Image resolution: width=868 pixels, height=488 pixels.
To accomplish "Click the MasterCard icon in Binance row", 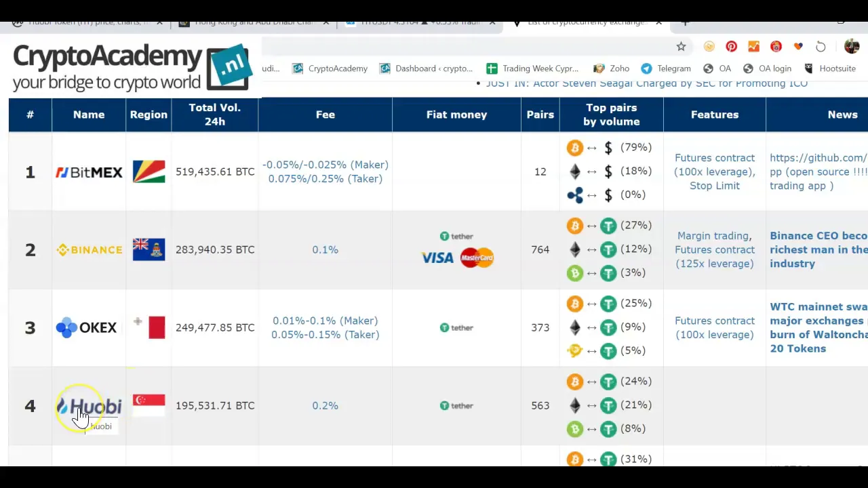I will click(477, 258).
